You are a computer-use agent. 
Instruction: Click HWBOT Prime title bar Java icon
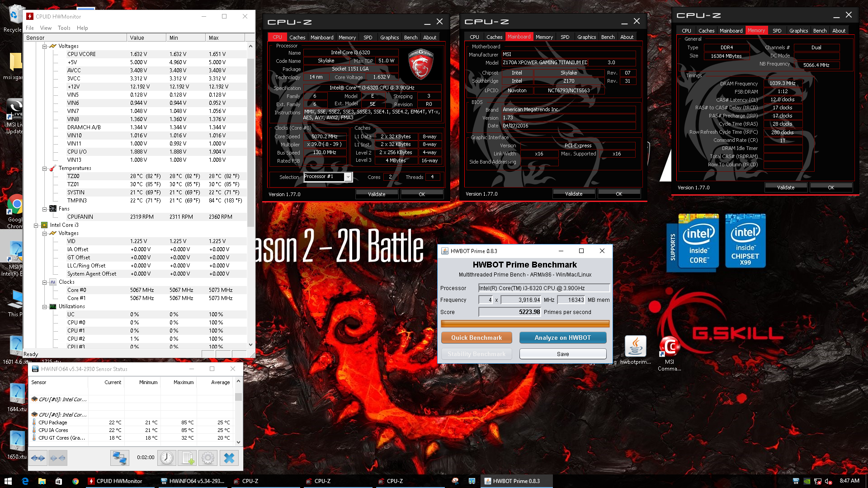[x=444, y=251]
